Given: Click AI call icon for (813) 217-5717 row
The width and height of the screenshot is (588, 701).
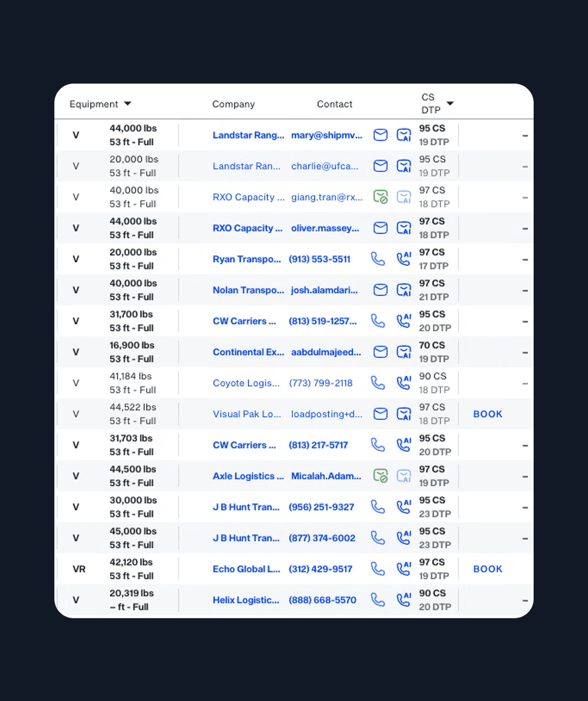Looking at the screenshot, I should tap(403, 445).
